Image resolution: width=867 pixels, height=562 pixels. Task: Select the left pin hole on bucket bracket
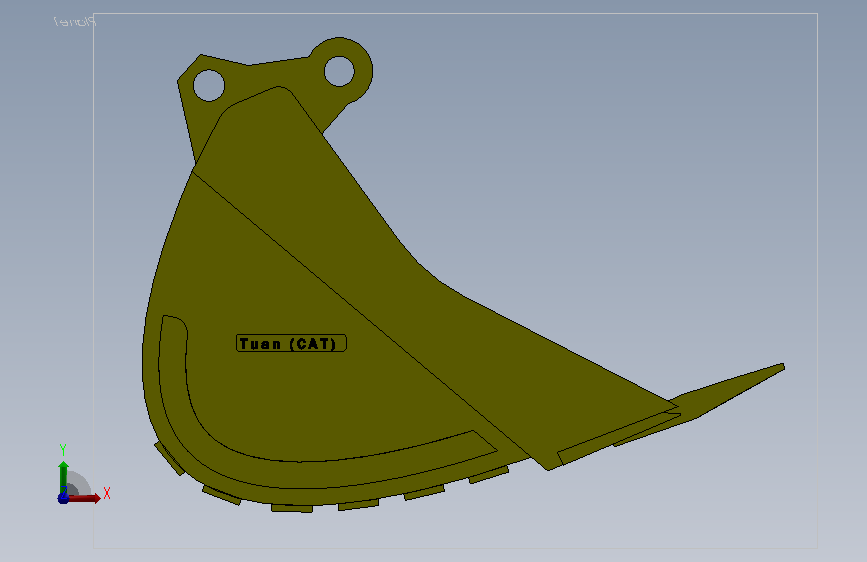pyautogui.click(x=209, y=86)
